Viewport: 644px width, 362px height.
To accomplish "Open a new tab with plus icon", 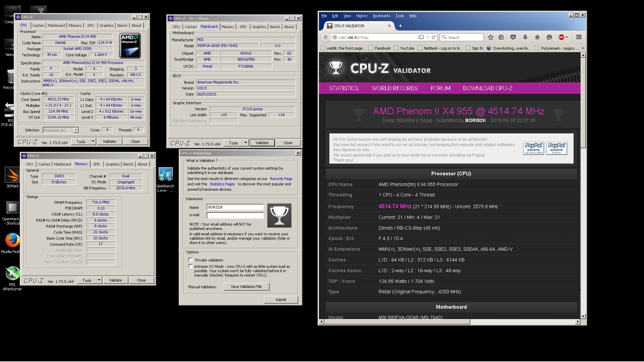I will tap(400, 26).
